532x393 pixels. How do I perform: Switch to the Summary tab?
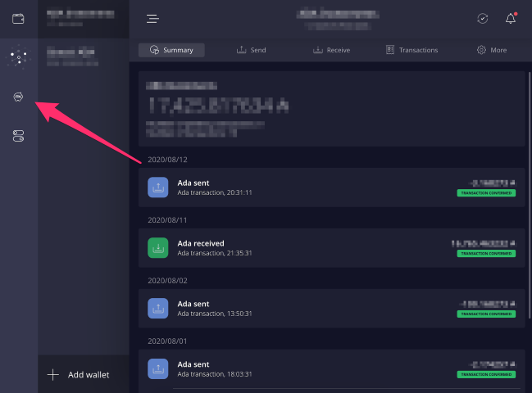pyautogui.click(x=171, y=50)
